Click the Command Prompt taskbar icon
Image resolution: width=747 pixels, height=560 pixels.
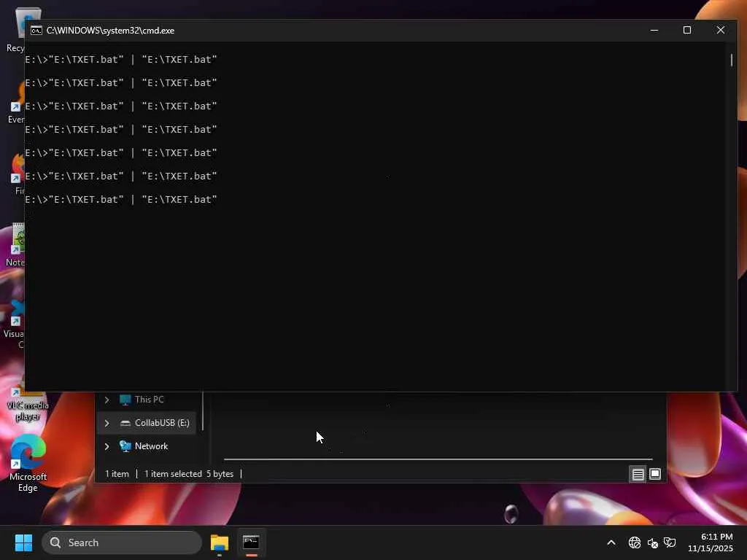[x=251, y=542]
